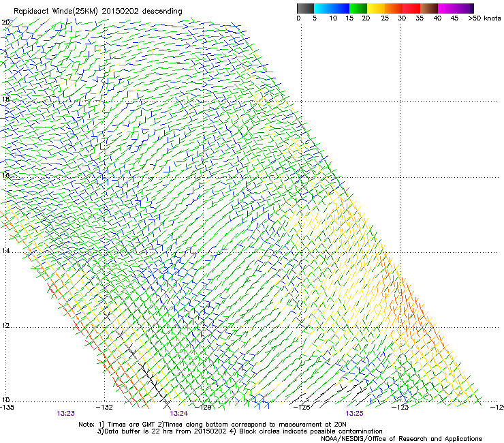Click the legend number '0'

298,18
